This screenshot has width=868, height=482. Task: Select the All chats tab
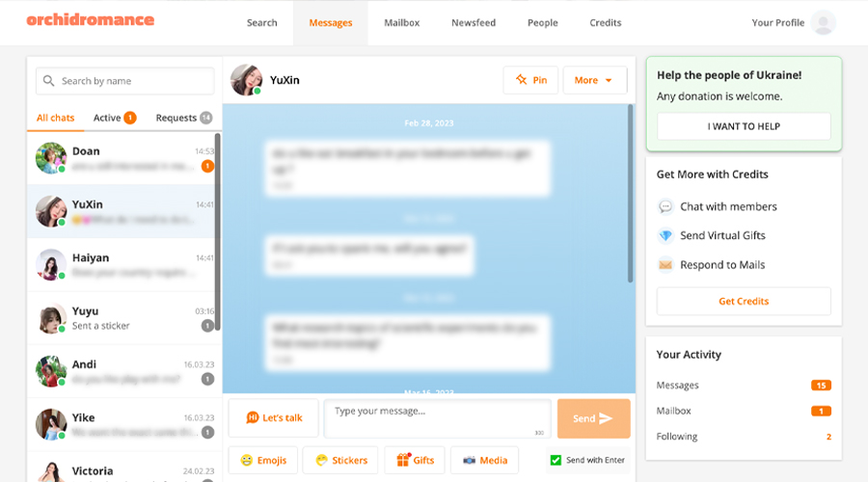pos(55,118)
